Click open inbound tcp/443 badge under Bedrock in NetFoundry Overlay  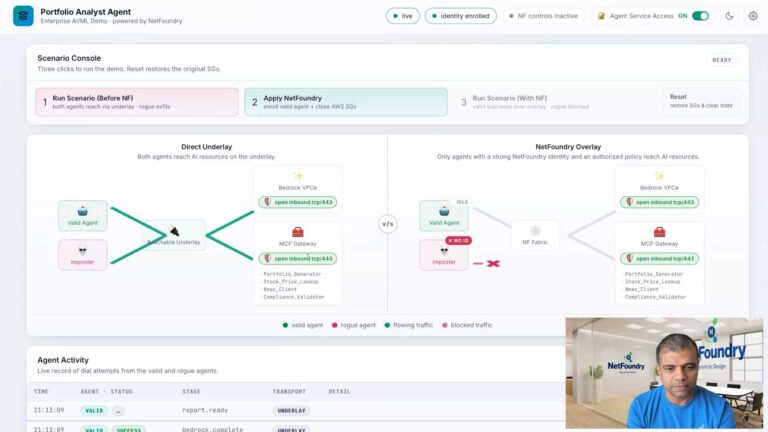click(x=659, y=202)
